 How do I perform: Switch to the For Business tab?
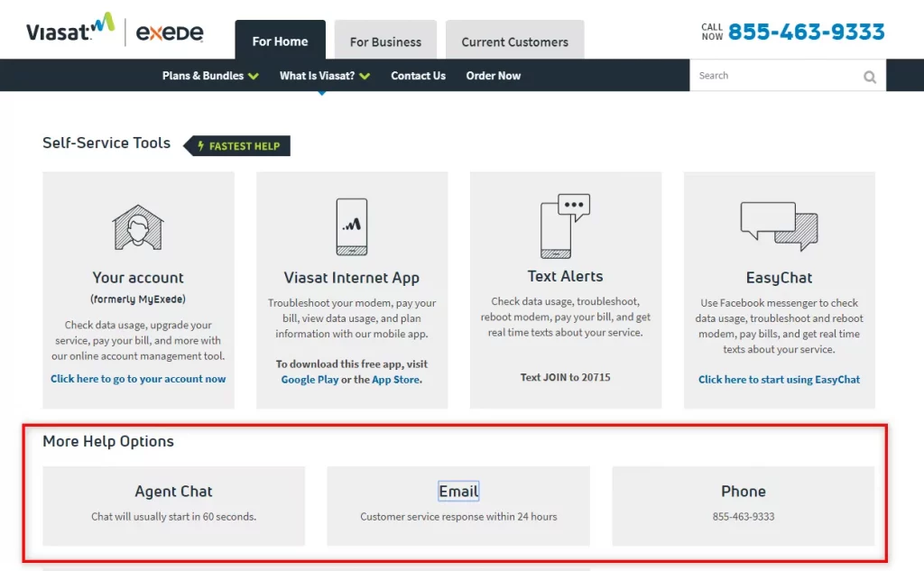click(x=385, y=40)
